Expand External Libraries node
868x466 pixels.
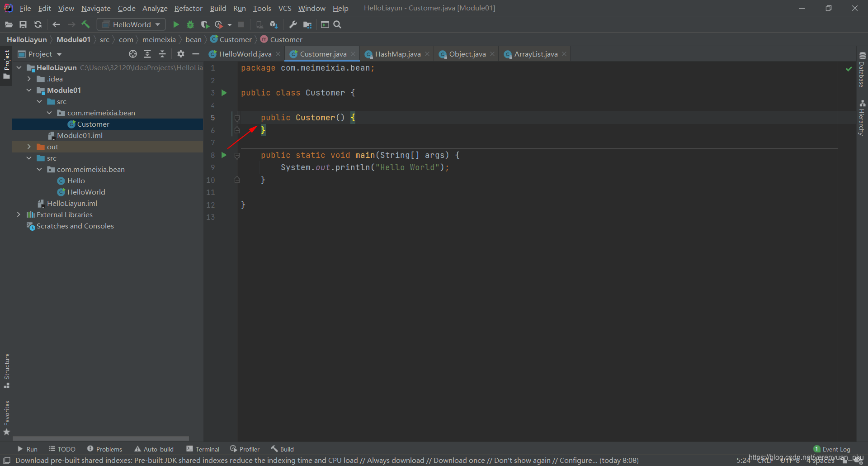pyautogui.click(x=19, y=214)
